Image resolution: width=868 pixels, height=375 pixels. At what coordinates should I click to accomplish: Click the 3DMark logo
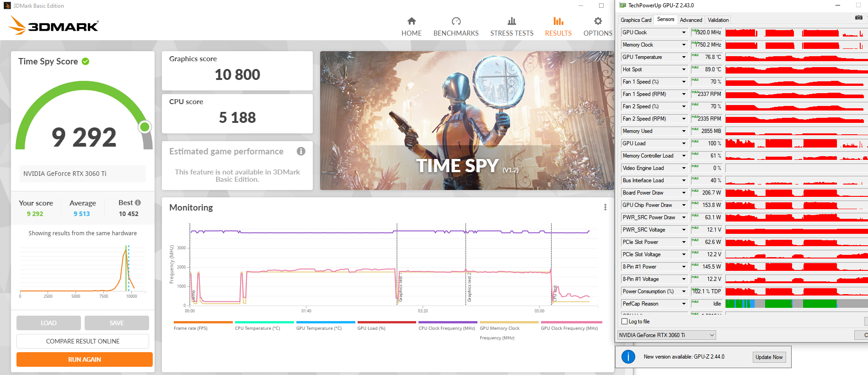(x=54, y=26)
